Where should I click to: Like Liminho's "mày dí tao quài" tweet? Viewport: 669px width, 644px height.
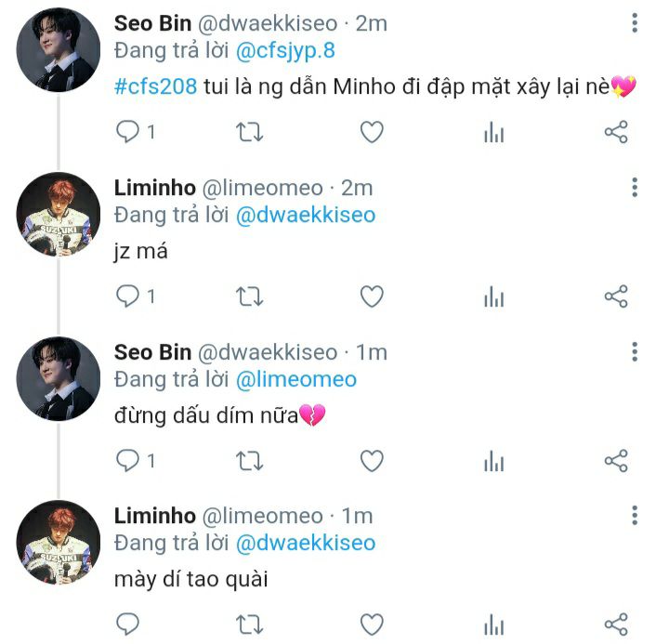click(372, 624)
